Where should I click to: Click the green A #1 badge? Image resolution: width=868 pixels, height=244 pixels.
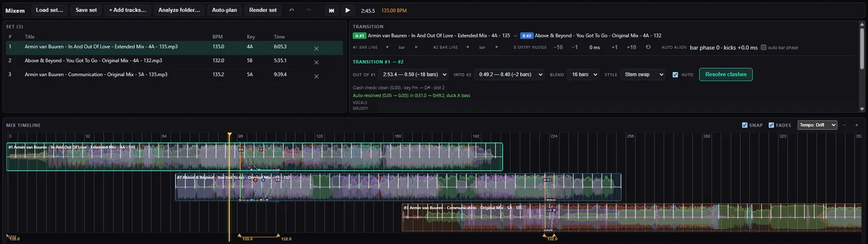pyautogui.click(x=359, y=36)
